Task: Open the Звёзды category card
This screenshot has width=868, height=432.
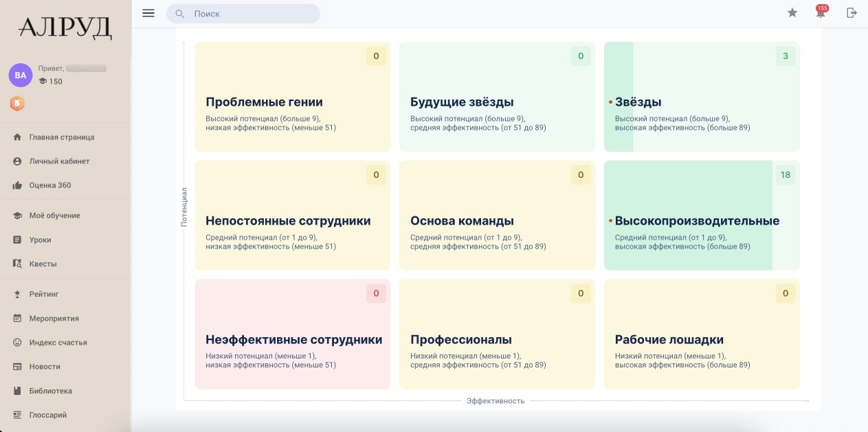Action: (x=702, y=98)
